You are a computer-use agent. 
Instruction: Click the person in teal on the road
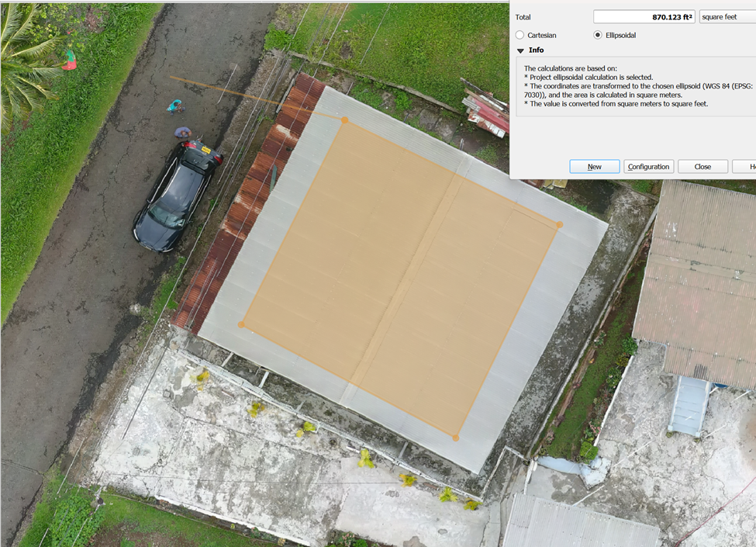174,106
